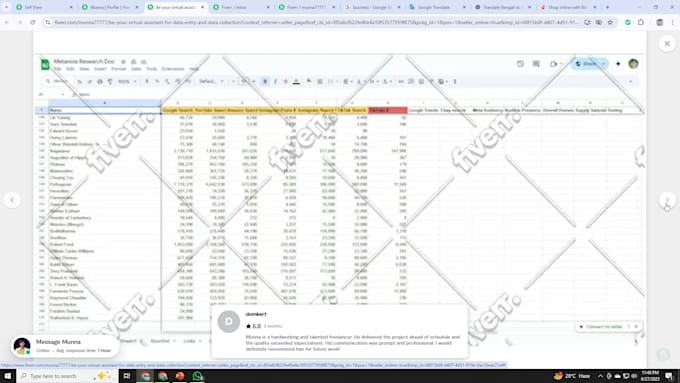Open the browser extensions puzzle icon
Image resolution: width=680 pixels, height=383 pixels.
641,22
